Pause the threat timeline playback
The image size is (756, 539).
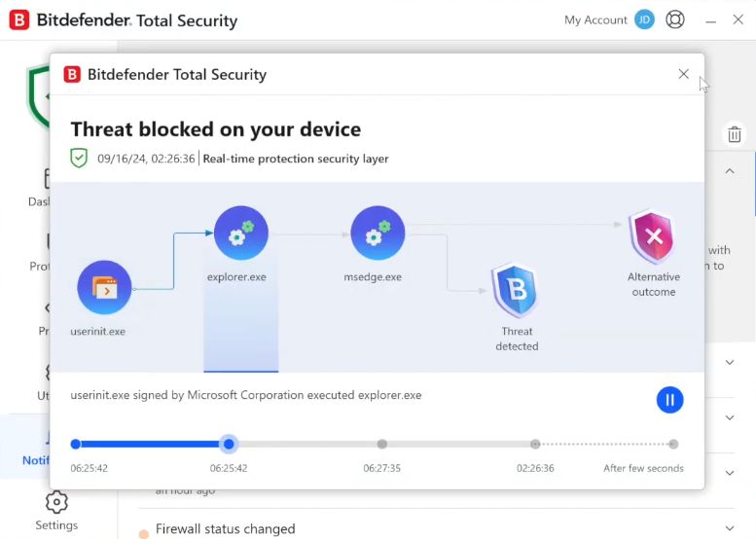point(669,400)
